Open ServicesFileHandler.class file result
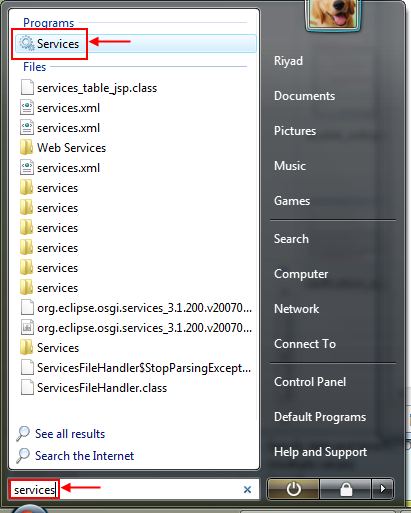Image resolution: width=411 pixels, height=513 pixels. (x=102, y=388)
